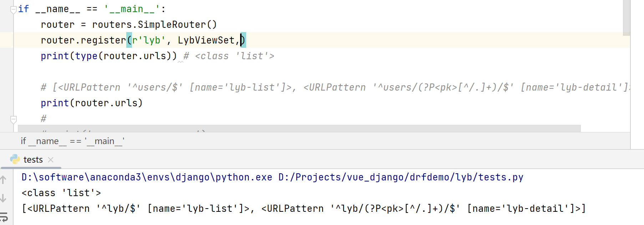Click the print(type(router.urls)) statement
644x225 pixels.
(108, 56)
